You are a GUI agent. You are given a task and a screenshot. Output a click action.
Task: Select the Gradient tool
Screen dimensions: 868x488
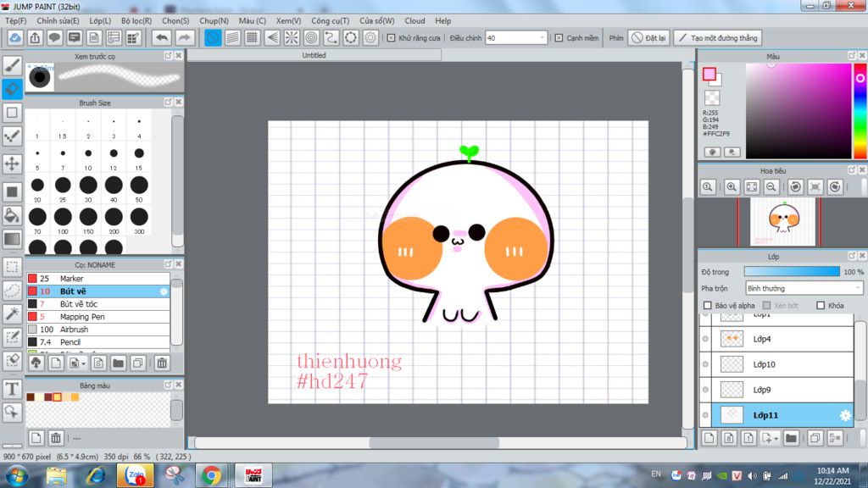(12, 239)
